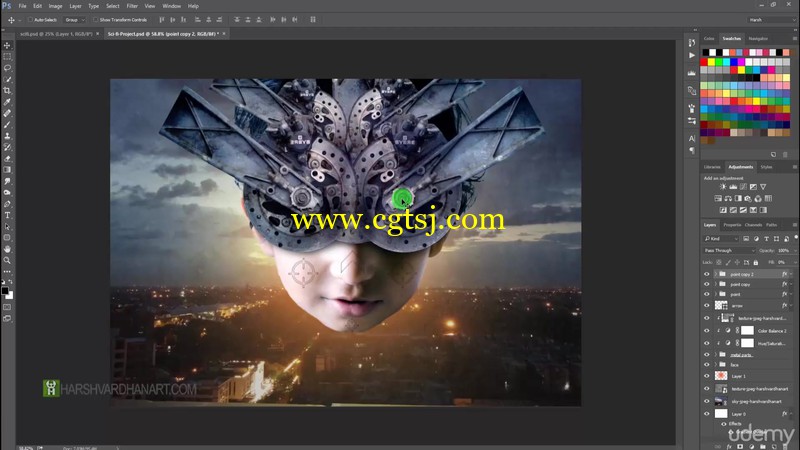This screenshot has width=800, height=450.
Task: Click the lock all padlock icon
Action: tap(756, 262)
